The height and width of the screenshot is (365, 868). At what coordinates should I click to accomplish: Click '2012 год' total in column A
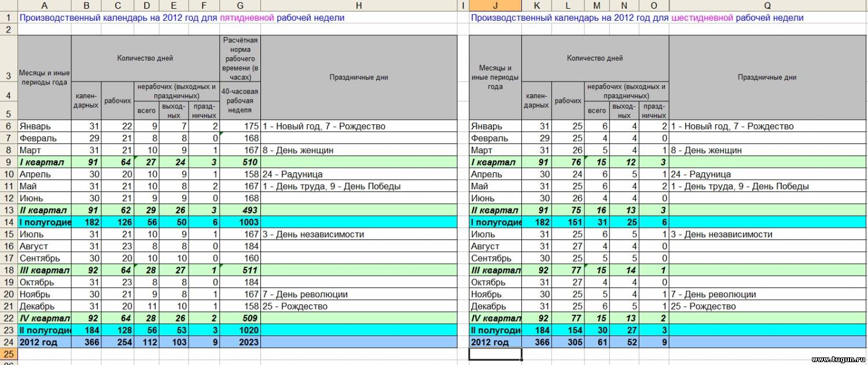coord(45,342)
